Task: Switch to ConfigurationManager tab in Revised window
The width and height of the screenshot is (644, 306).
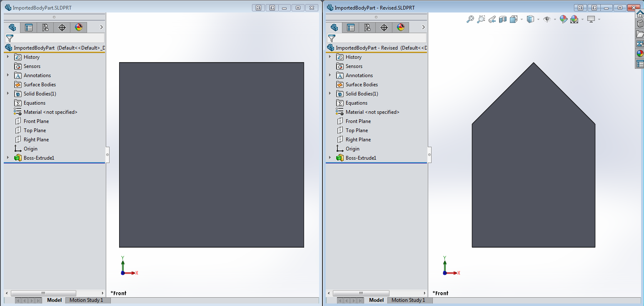Action: coord(367,28)
